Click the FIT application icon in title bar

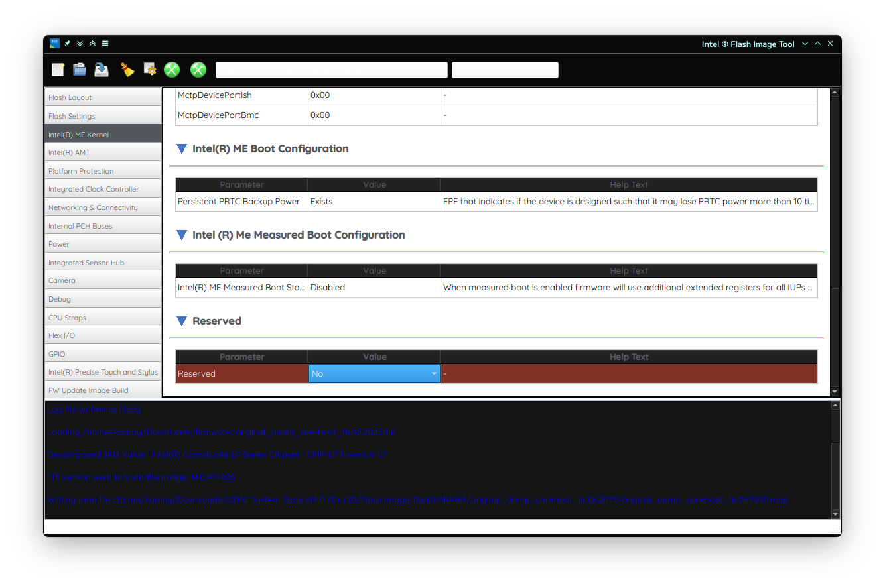tap(54, 43)
